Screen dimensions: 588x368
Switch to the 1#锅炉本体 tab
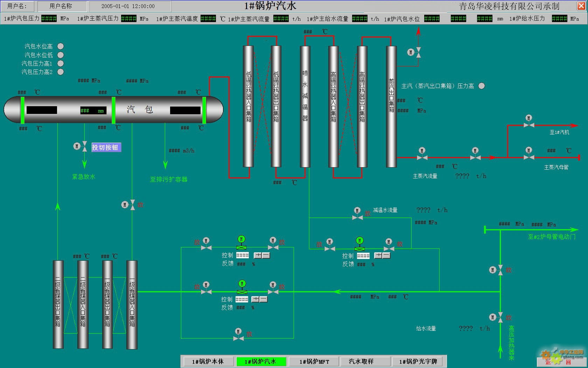(208, 361)
